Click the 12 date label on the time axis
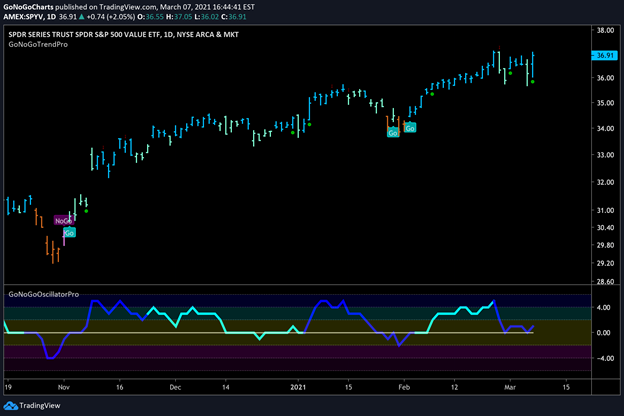The image size is (624, 416). coord(454,387)
